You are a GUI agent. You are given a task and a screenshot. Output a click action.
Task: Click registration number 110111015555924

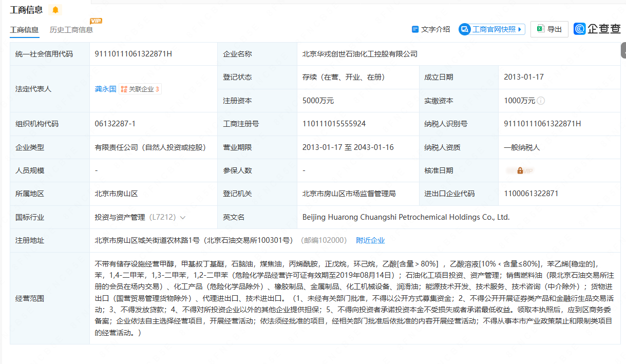coord(334,124)
